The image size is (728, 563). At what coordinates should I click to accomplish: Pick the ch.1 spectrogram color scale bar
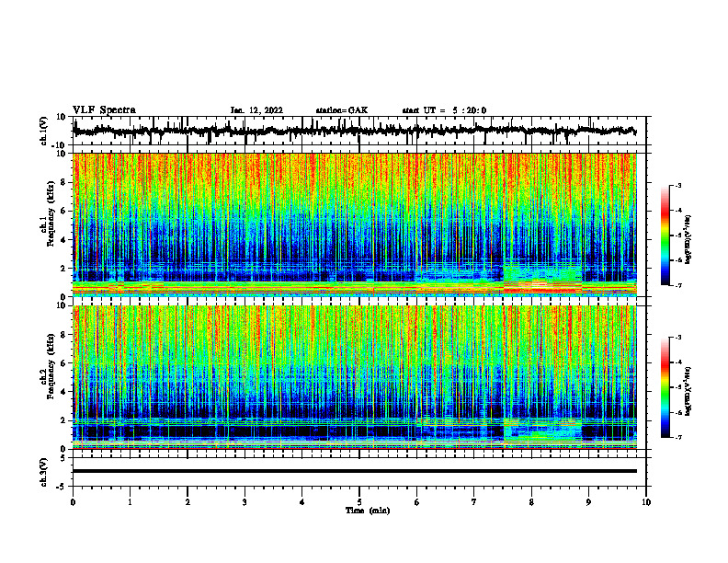[x=665, y=236]
